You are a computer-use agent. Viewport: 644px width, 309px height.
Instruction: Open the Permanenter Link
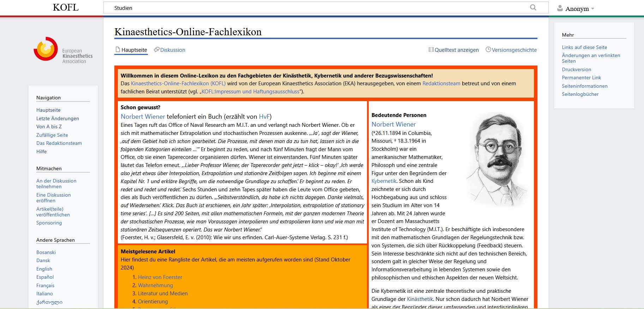click(582, 78)
